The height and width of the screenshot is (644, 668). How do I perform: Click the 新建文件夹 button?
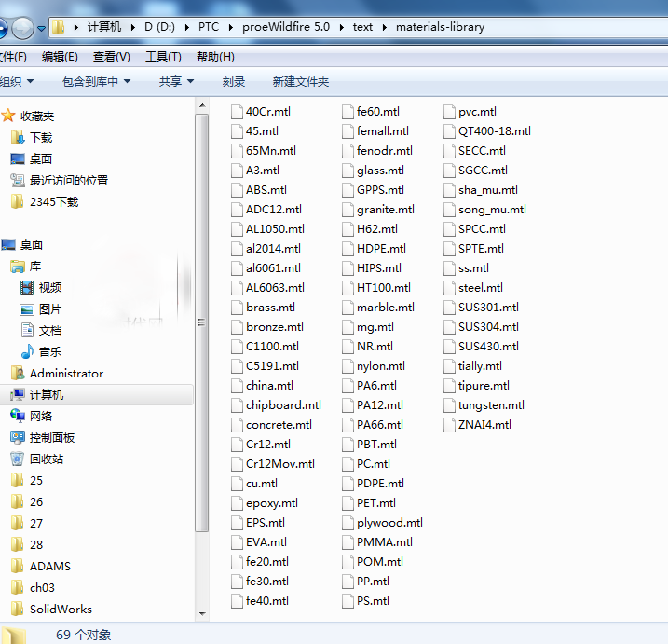coord(301,81)
